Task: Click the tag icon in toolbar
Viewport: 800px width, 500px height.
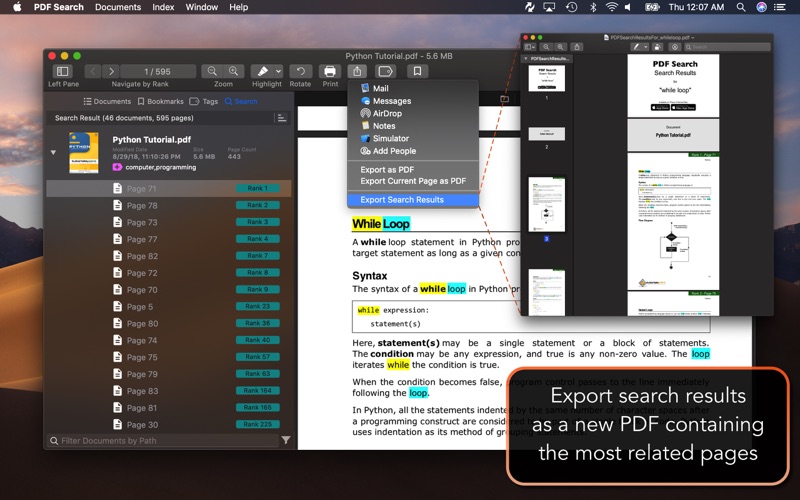Action: coord(385,71)
